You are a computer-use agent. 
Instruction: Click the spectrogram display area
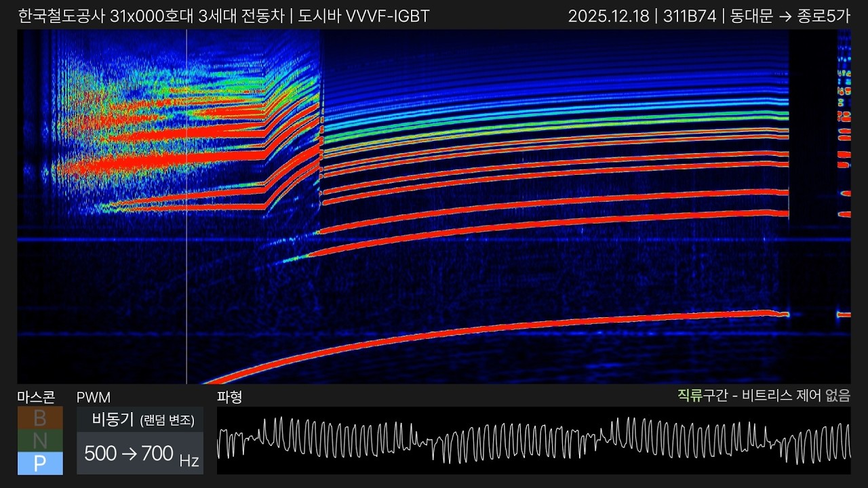coord(434,207)
